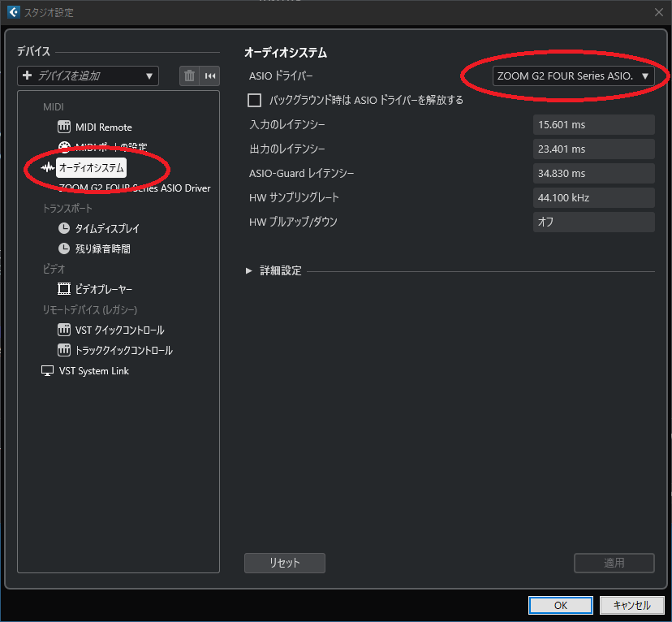Enable バックグラウンド時は ASIO ドライバーを解放する checkbox
672x622 pixels.
(x=254, y=100)
